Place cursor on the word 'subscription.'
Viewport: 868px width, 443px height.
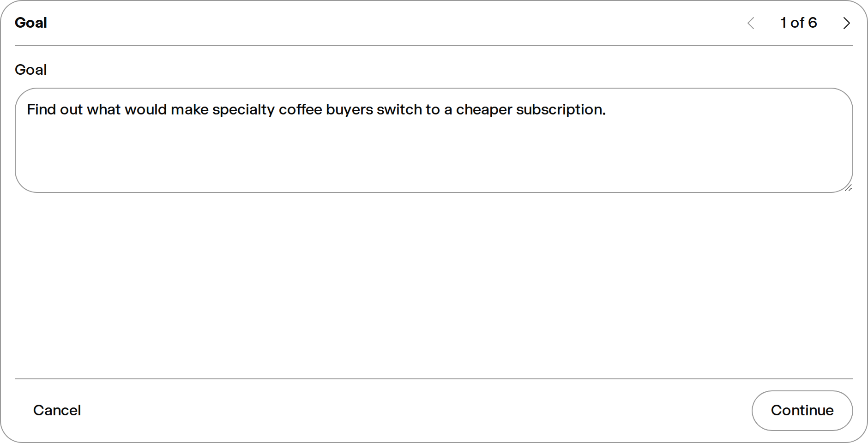point(561,110)
